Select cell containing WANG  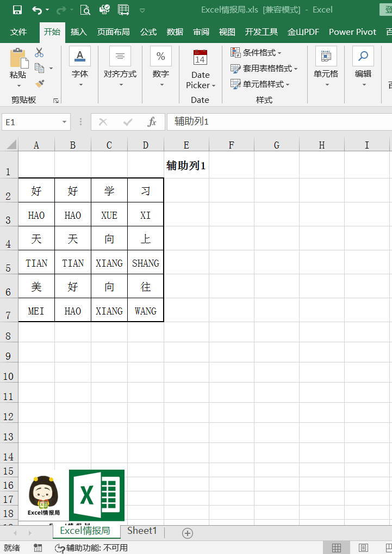[146, 311]
